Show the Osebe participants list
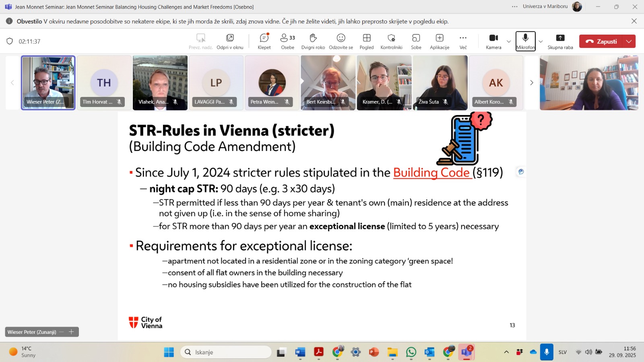 click(287, 41)
